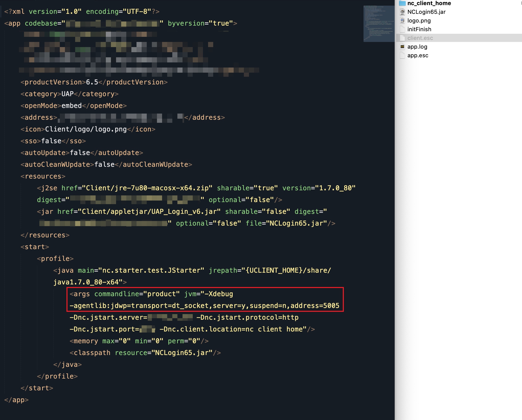Click the sso value false
522x420 pixels.
coord(51,141)
